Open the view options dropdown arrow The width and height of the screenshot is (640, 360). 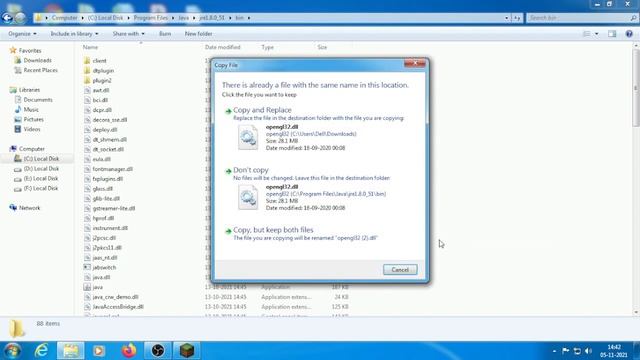[596, 34]
